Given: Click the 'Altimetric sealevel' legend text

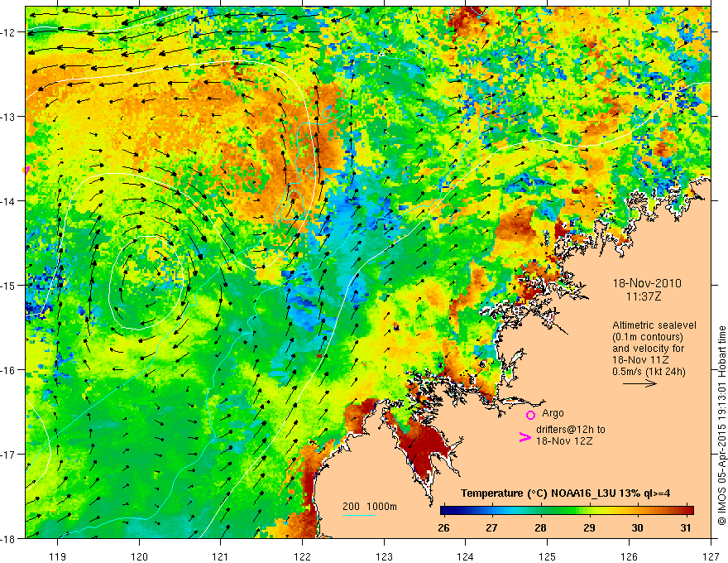Looking at the screenshot, I should (654, 325).
